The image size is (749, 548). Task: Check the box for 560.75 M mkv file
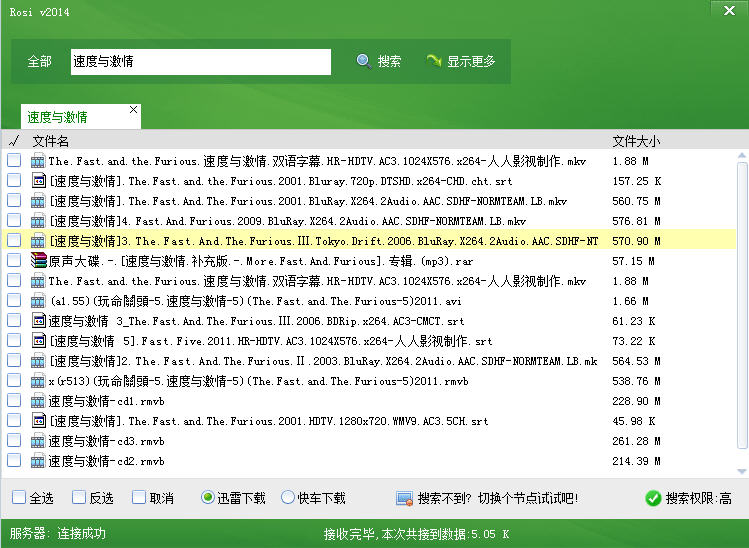click(x=14, y=200)
